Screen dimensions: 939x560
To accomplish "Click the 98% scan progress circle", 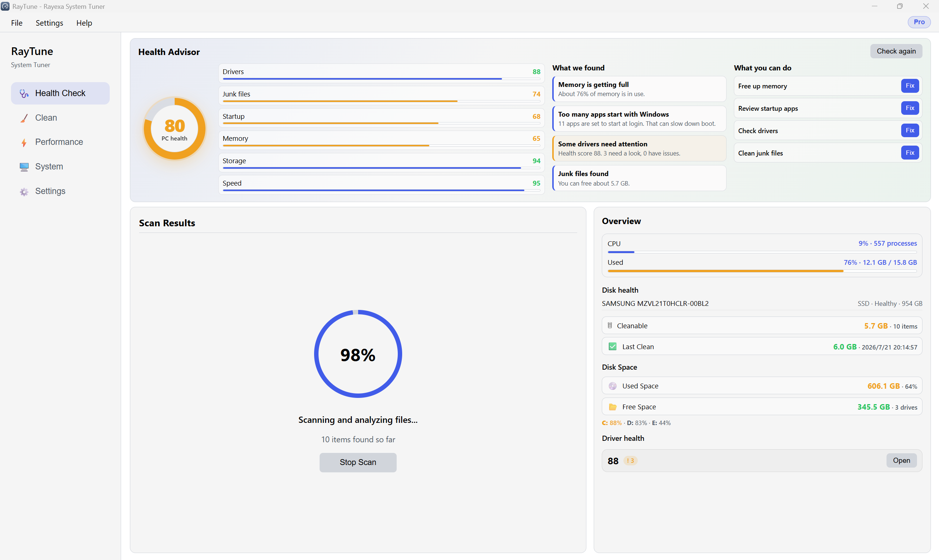I will click(x=357, y=354).
